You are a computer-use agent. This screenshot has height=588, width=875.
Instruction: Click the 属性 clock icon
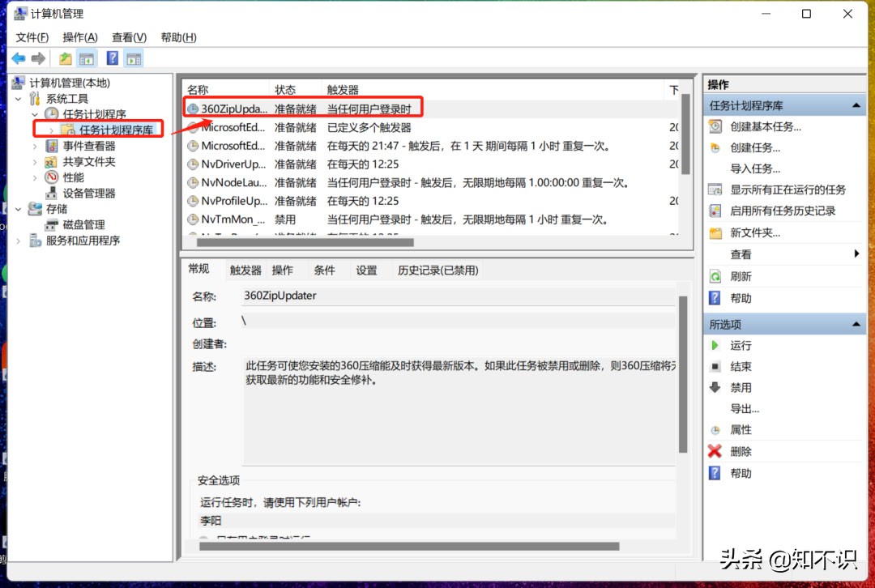715,430
